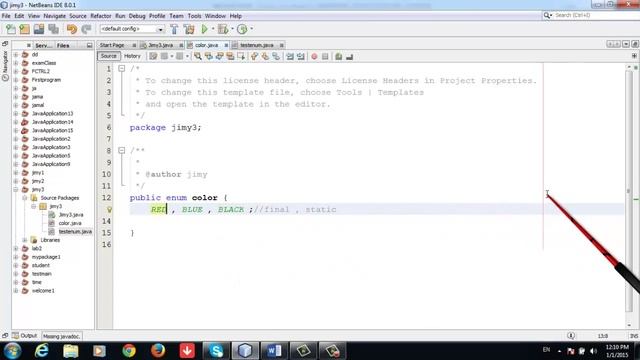Click the Missing javadoc status tab

click(x=62, y=336)
